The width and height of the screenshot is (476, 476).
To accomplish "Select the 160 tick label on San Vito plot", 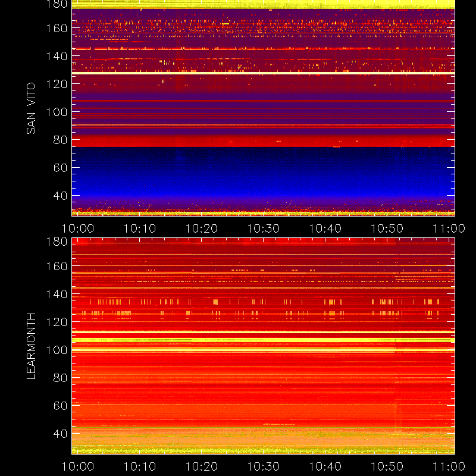I will click(57, 28).
